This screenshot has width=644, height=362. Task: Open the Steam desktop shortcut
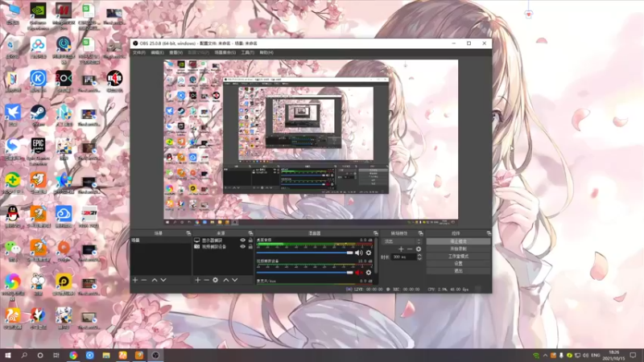38,115
